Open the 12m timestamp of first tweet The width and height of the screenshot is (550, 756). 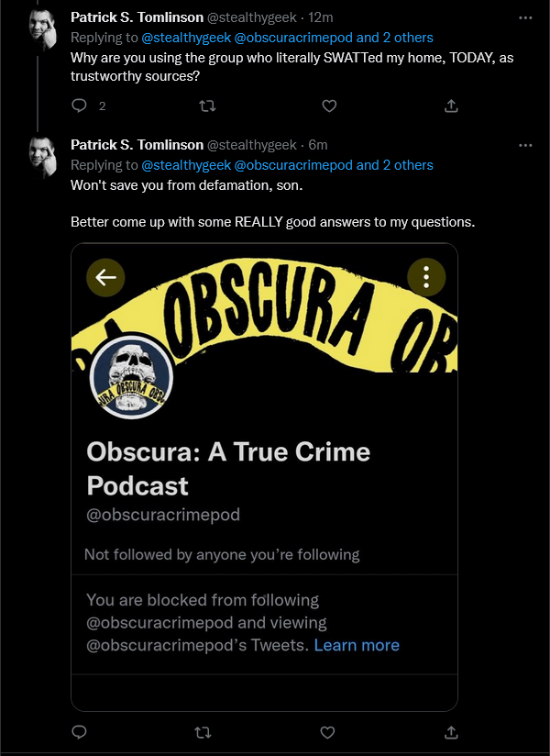click(321, 17)
